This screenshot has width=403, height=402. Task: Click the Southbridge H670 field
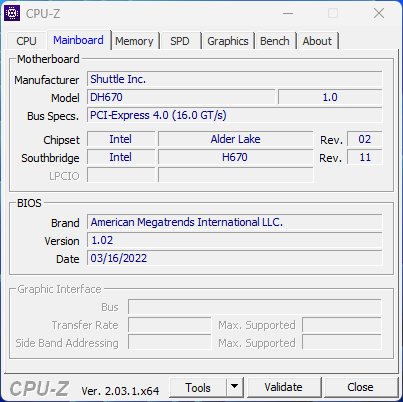click(236, 157)
